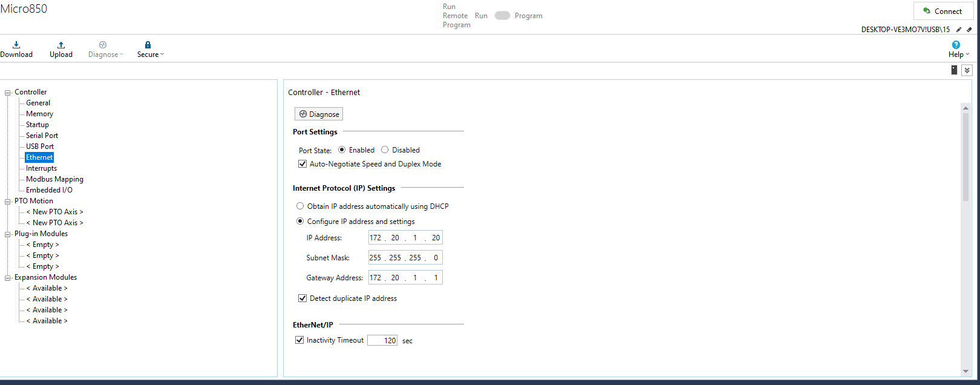Click the Connect button

(x=942, y=11)
